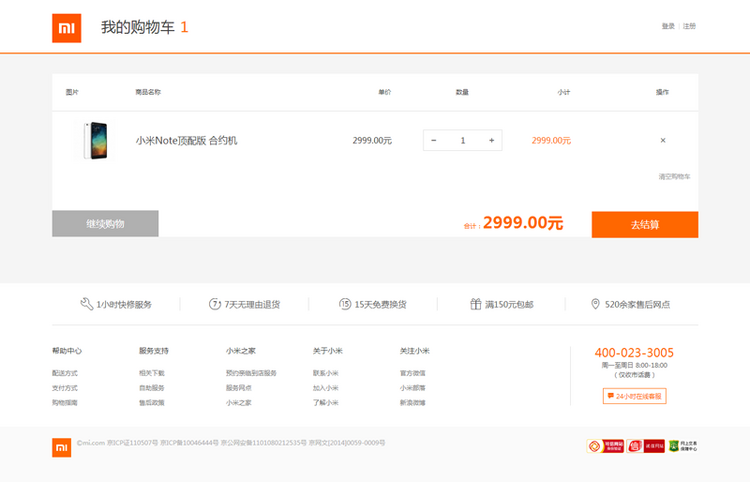Click the 登录 login link

point(668,26)
